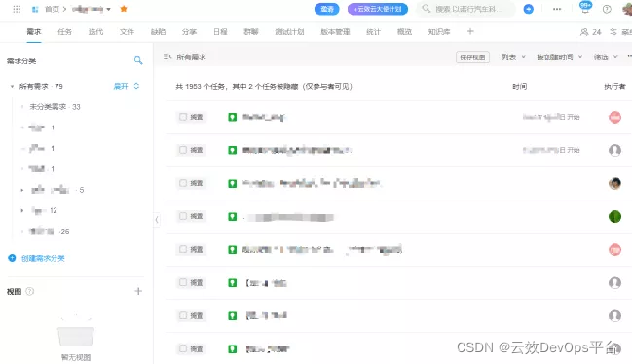Toggle category panel icon beside 所有需求 title
632x364 pixels.
coord(167,56)
